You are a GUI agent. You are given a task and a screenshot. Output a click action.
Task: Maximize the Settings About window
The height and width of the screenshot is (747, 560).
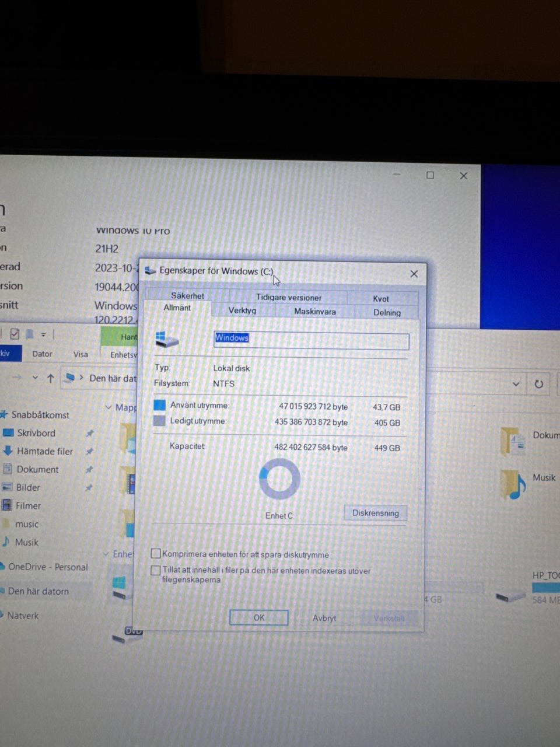[x=430, y=175]
